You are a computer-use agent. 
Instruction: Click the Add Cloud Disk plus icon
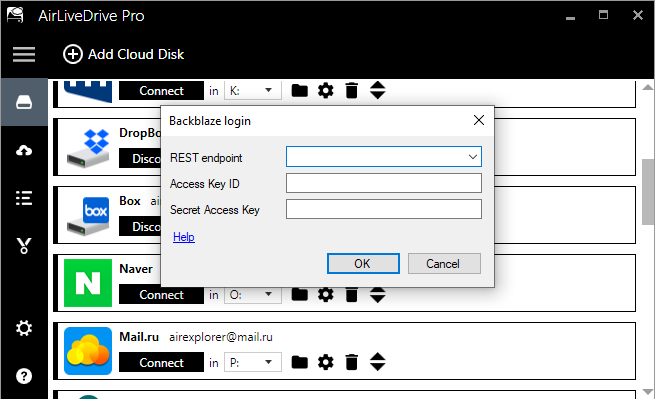[x=73, y=54]
